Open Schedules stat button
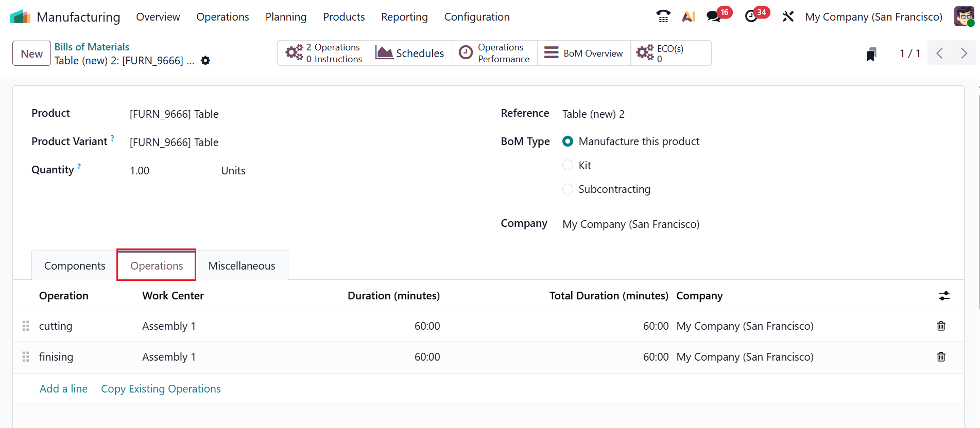 [x=410, y=53]
